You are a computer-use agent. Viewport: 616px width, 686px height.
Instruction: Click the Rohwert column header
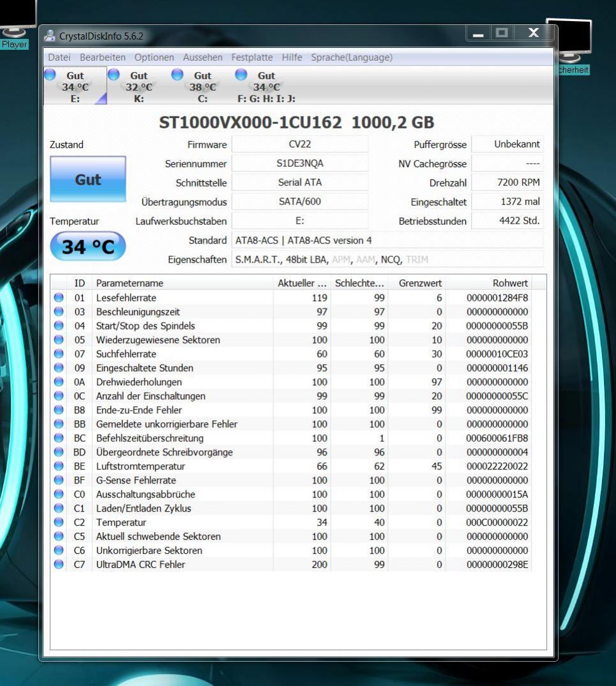coord(488,283)
